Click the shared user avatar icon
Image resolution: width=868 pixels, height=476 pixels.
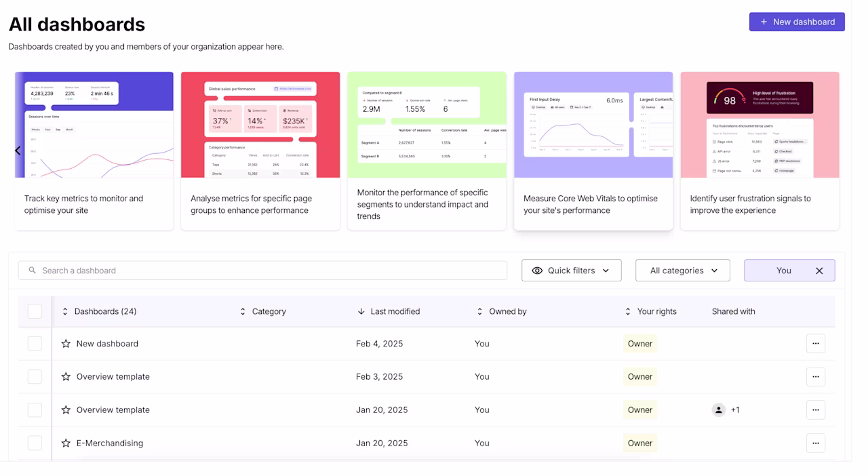[718, 410]
